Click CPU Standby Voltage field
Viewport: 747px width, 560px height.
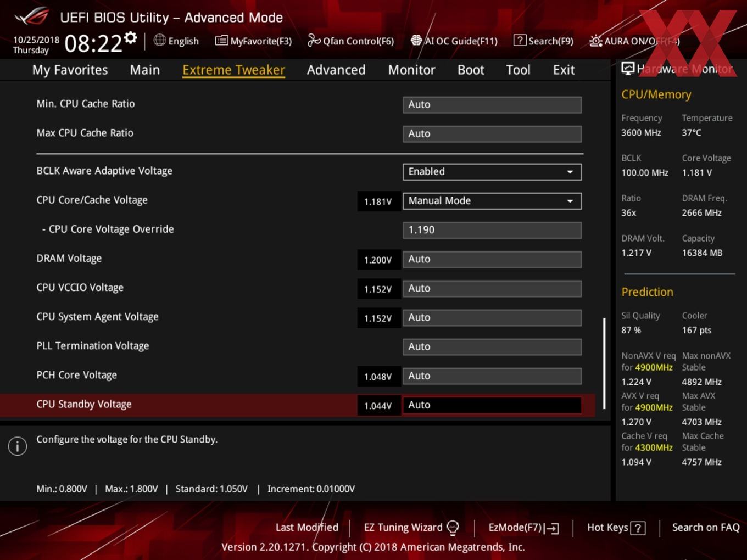coord(492,405)
